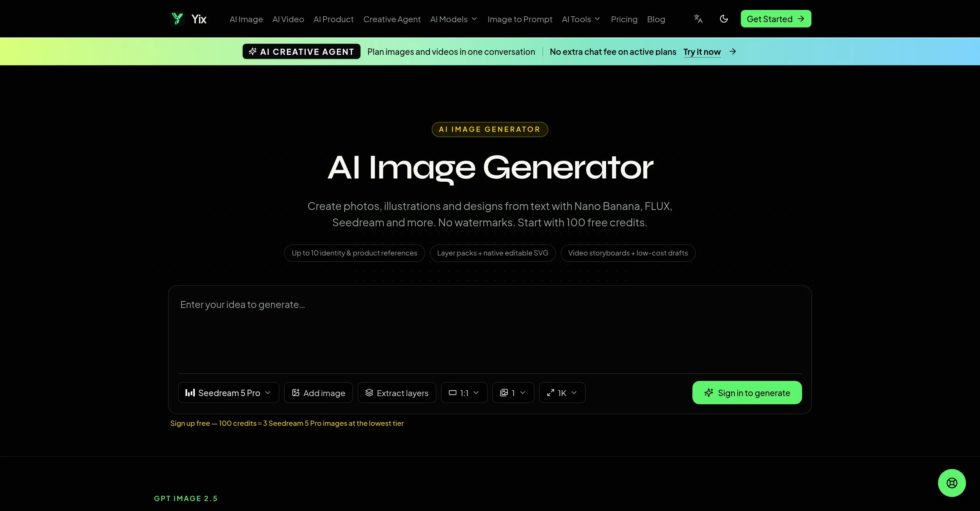Open the language translate icon
Screen dimensions: 980x511
pos(698,19)
